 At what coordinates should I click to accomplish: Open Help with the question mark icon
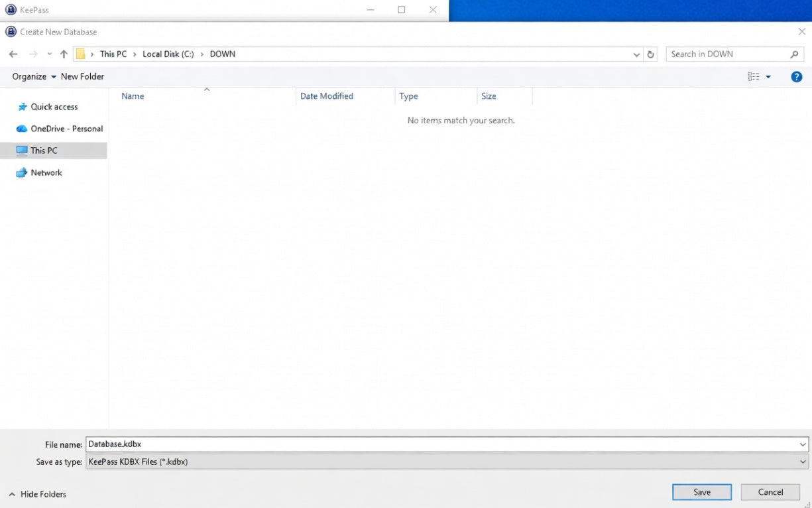pyautogui.click(x=797, y=77)
